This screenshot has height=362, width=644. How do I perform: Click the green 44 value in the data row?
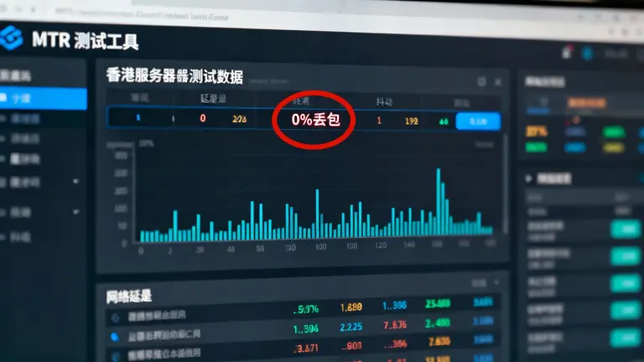tap(444, 122)
